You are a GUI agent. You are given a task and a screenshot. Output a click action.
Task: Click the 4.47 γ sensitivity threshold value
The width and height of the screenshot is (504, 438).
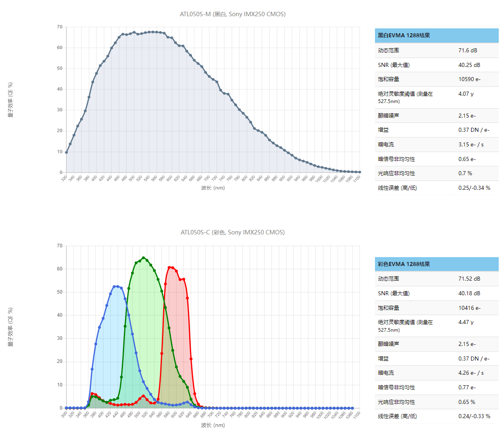coord(466,322)
